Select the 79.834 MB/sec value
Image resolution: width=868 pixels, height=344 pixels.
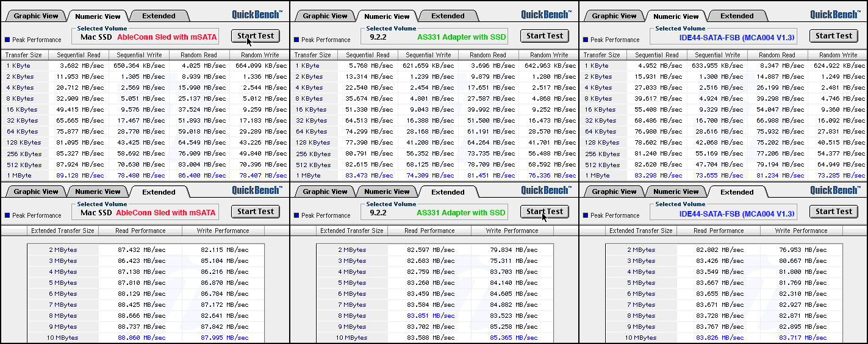[512, 250]
